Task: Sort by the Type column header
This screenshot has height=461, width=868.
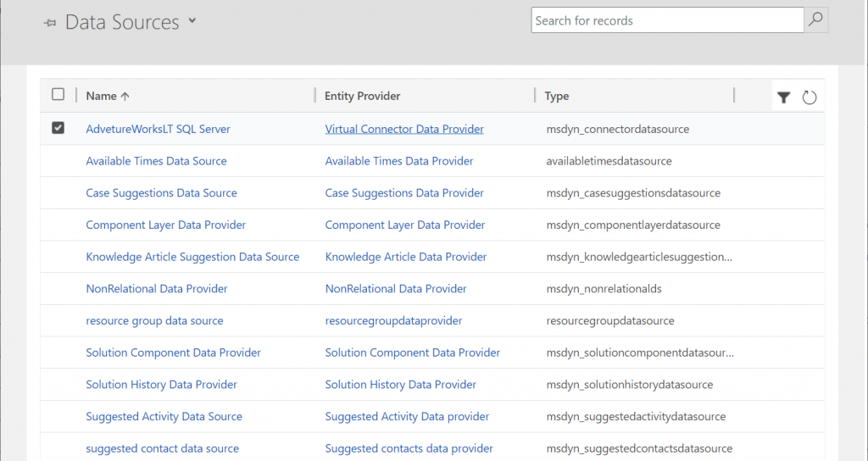Action: 556,96
